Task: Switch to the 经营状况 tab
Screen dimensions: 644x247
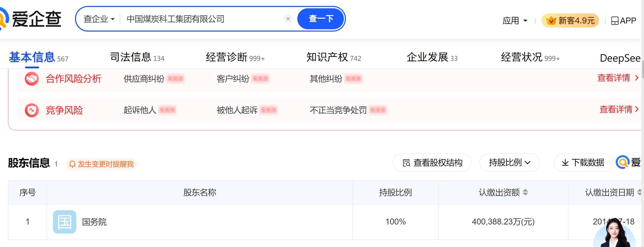Action: click(x=530, y=57)
